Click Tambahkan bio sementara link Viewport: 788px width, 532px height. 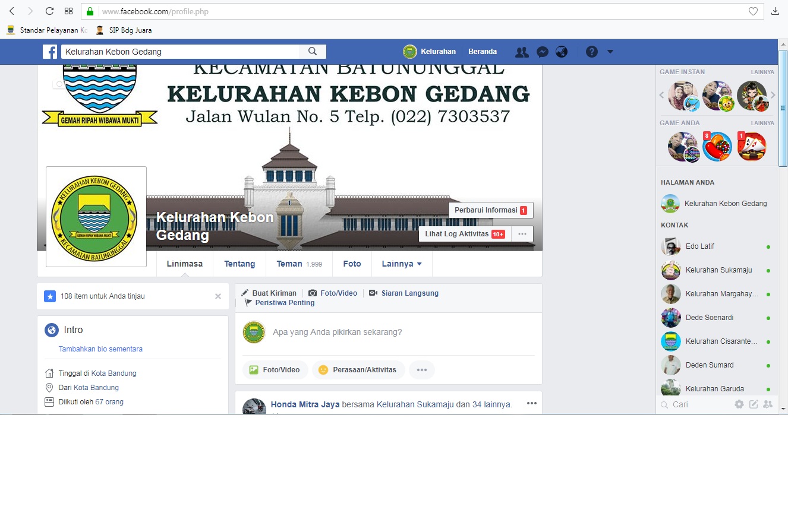100,349
